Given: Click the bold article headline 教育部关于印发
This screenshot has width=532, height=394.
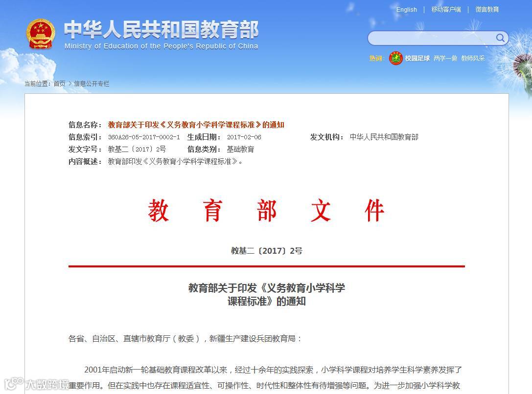Looking at the screenshot, I should point(266,294).
